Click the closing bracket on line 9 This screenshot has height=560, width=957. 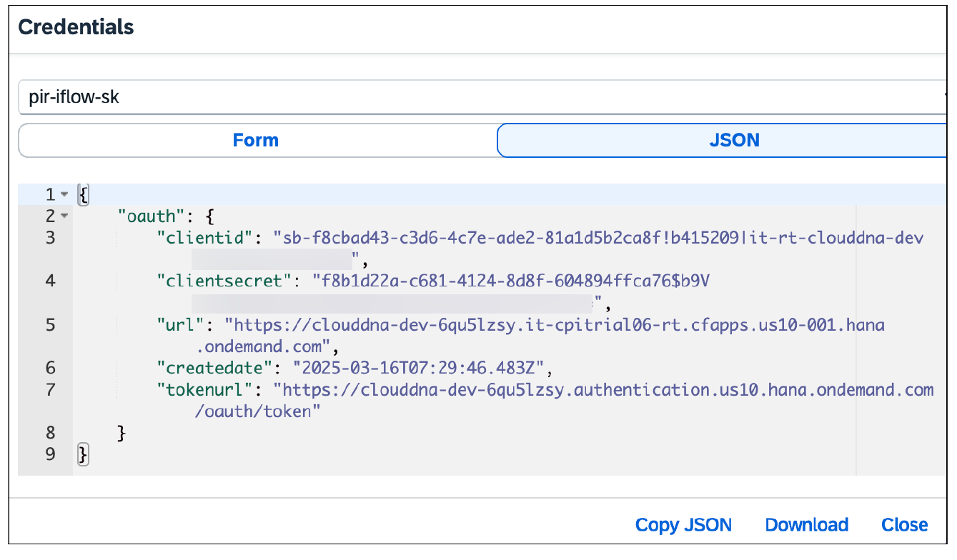tap(83, 454)
